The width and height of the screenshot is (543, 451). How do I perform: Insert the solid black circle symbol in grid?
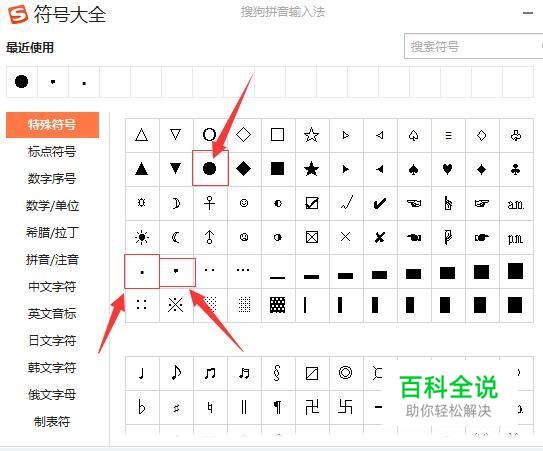pos(210,169)
